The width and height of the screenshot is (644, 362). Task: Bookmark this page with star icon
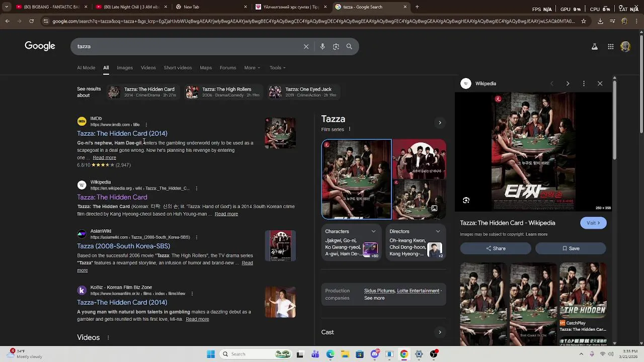(584, 21)
